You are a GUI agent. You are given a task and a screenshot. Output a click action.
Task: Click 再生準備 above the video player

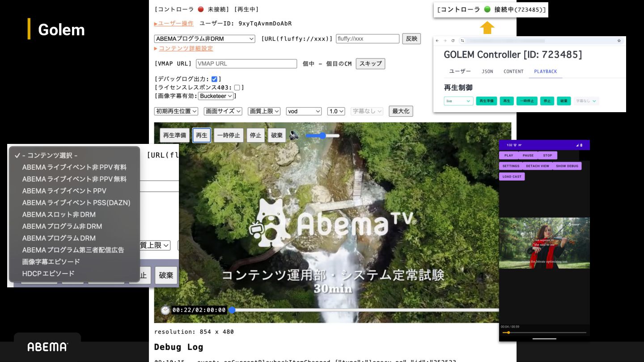(174, 135)
